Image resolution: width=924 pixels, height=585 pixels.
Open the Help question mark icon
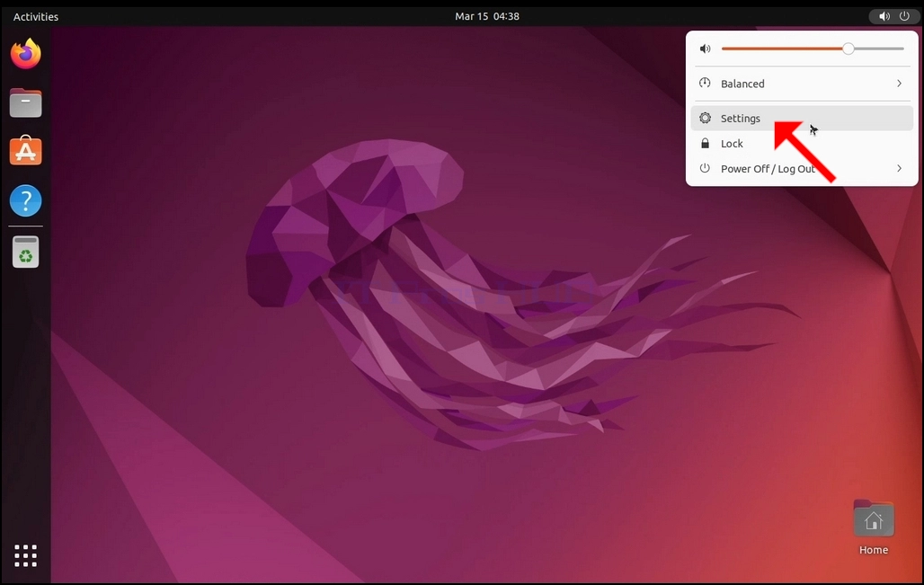point(25,201)
